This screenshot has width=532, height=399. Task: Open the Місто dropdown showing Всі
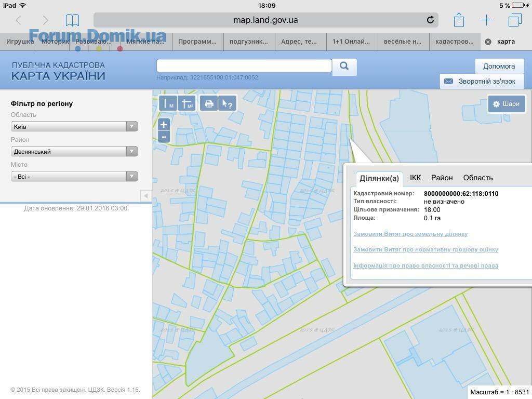[74, 177]
